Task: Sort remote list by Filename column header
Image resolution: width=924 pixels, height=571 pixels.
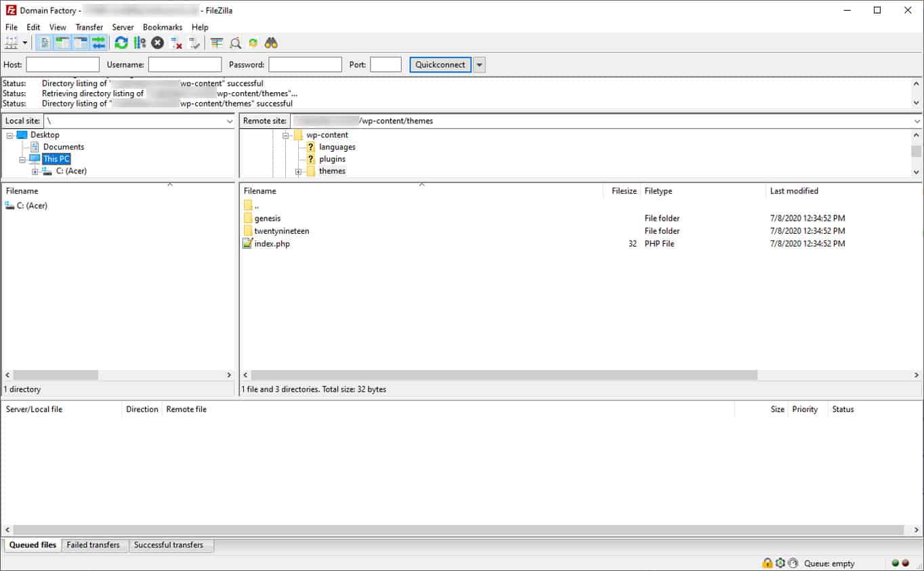Action: tap(421, 191)
